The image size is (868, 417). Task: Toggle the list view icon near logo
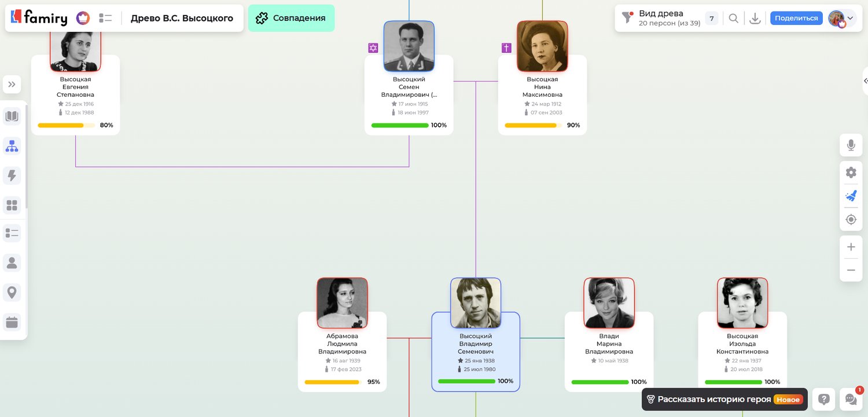click(x=105, y=19)
